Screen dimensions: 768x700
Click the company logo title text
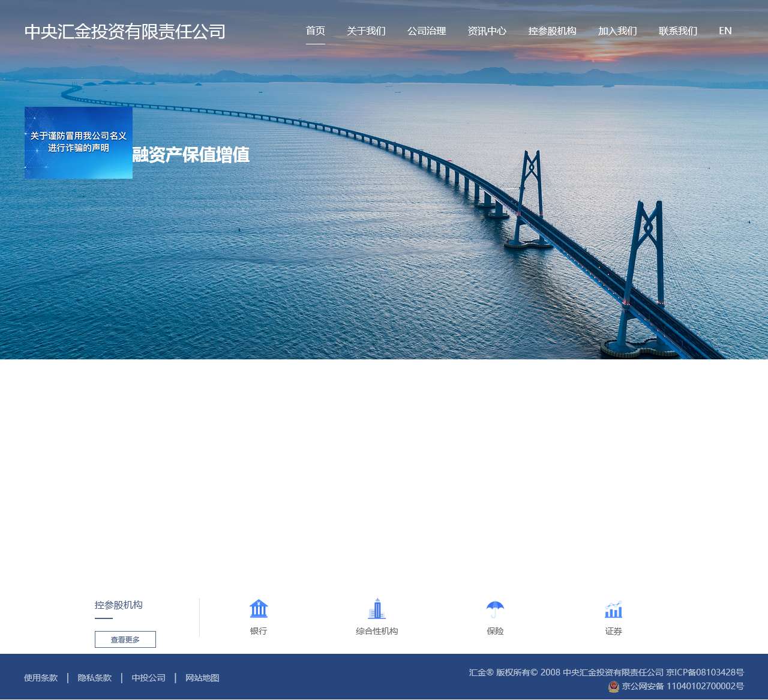pos(125,32)
